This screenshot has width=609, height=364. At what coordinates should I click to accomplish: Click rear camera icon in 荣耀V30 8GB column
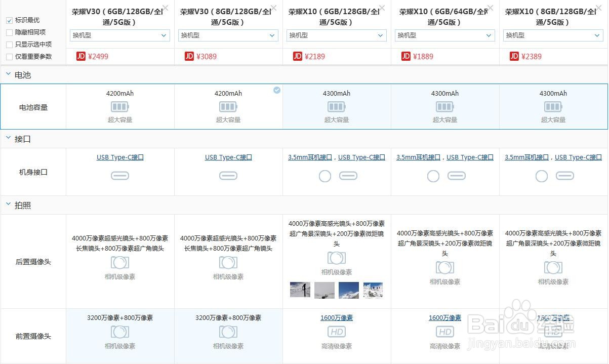[x=228, y=262]
